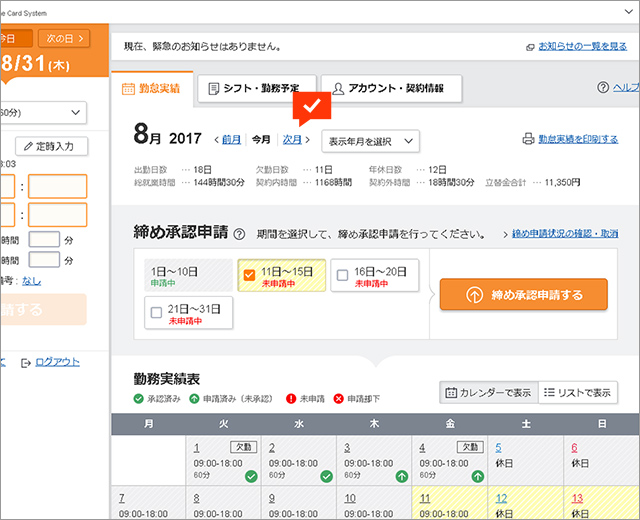Open the 締め申請状況の確認・取消 link
Screen dimensions: 640x520
coord(565,233)
